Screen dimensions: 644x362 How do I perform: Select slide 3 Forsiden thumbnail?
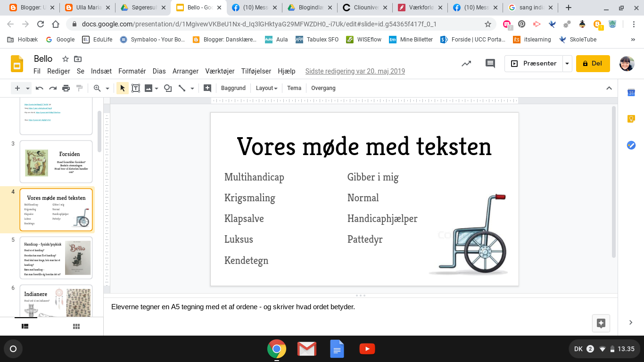click(x=56, y=162)
